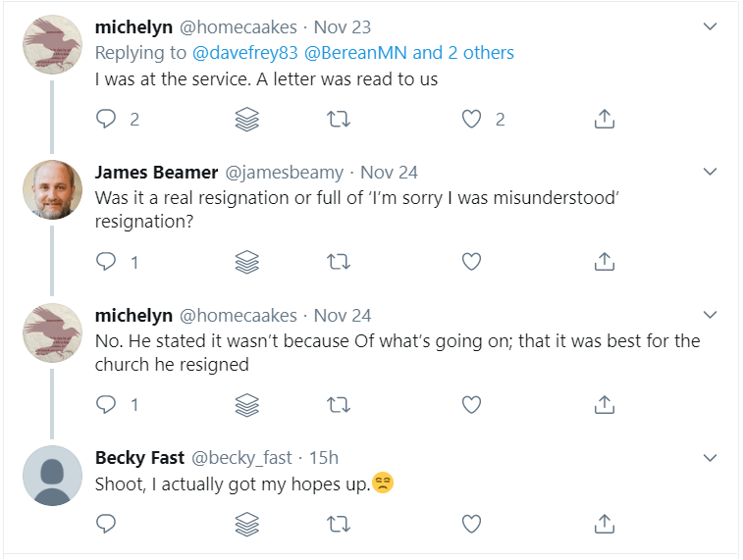Open the caret menu on michelyn's Nov 23 tweet

711,27
